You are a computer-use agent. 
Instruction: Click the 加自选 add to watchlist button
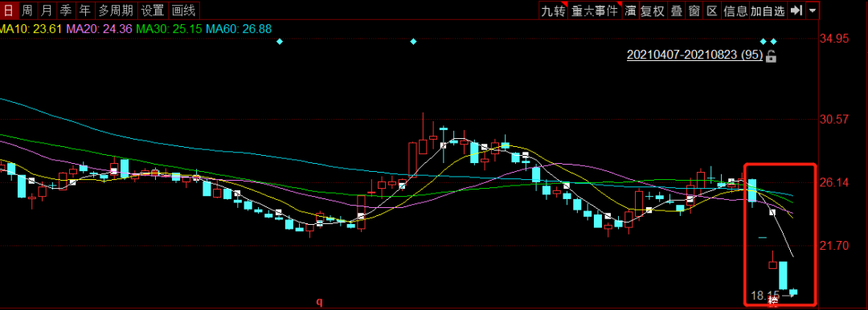point(768,10)
